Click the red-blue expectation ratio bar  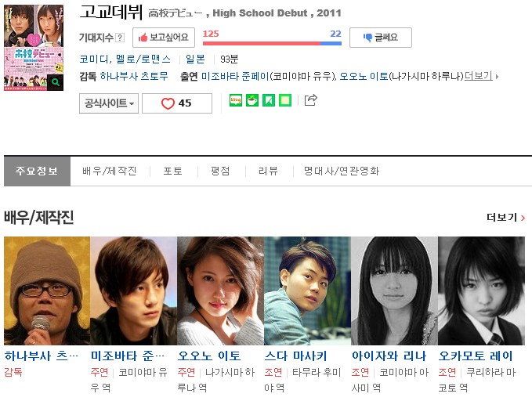click(272, 43)
